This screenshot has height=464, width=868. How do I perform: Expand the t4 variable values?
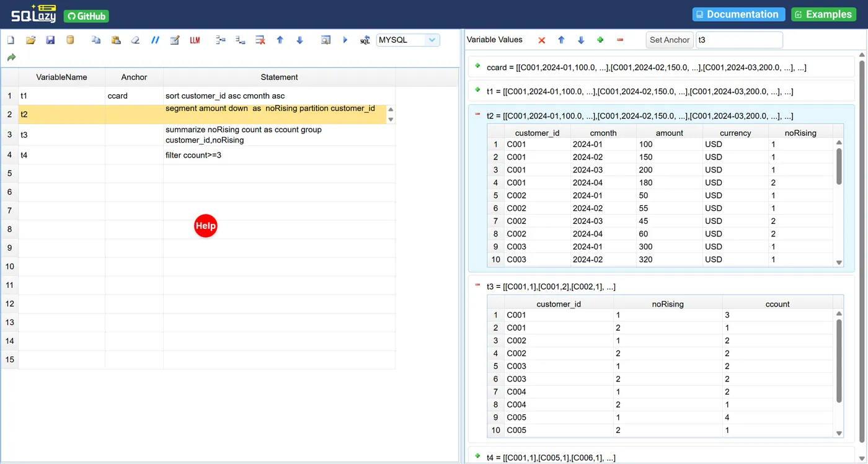click(x=477, y=456)
